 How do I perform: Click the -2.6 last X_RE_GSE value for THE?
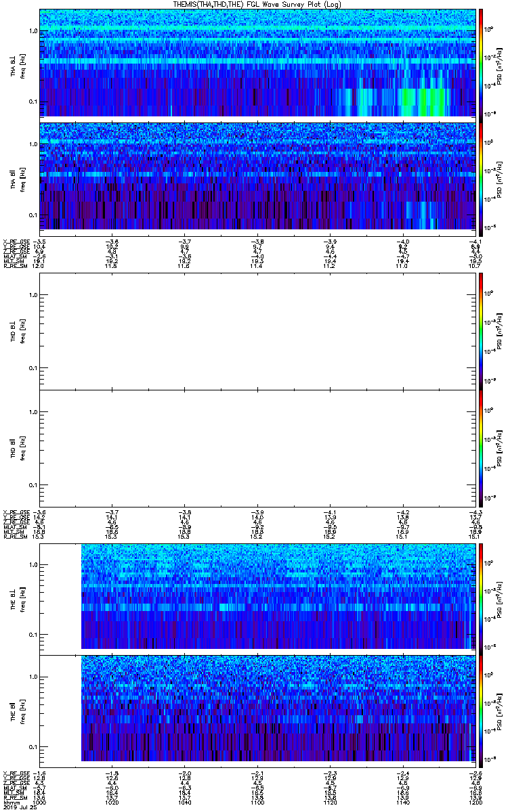pos(475,773)
